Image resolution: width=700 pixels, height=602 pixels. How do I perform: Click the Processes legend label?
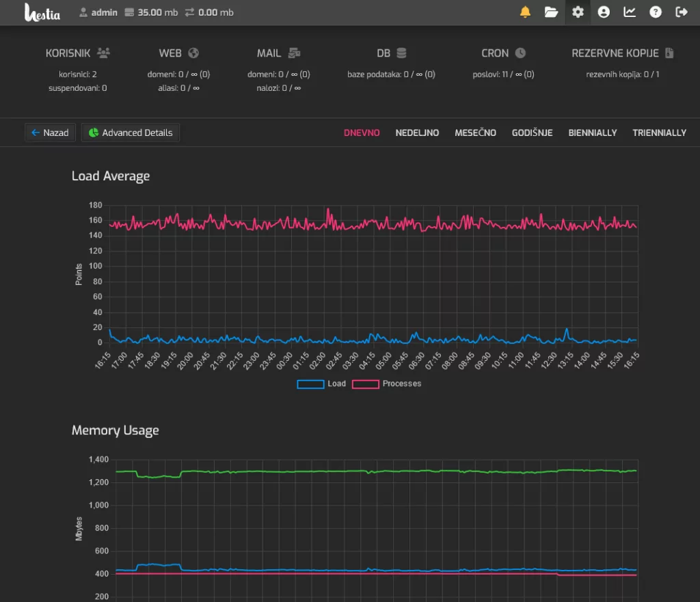pos(402,384)
